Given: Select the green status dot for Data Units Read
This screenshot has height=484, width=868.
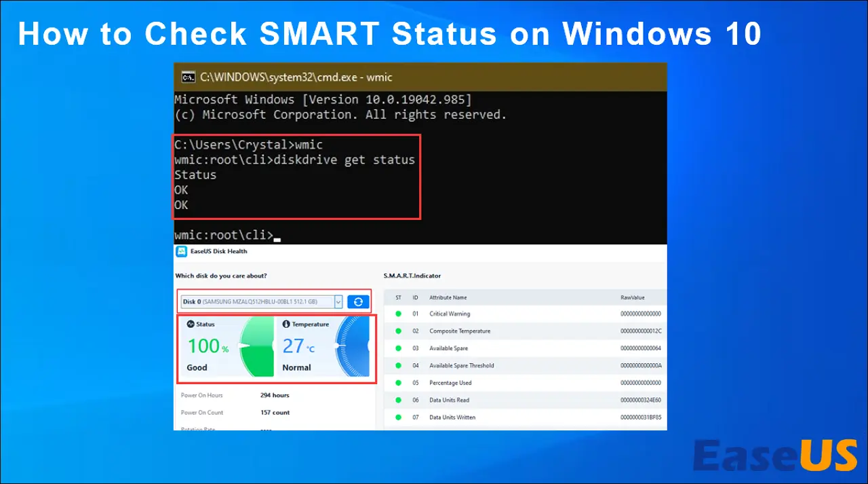Looking at the screenshot, I should (x=398, y=401).
